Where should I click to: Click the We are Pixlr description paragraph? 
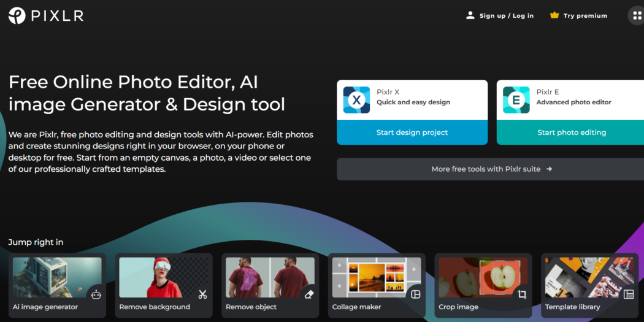161,152
